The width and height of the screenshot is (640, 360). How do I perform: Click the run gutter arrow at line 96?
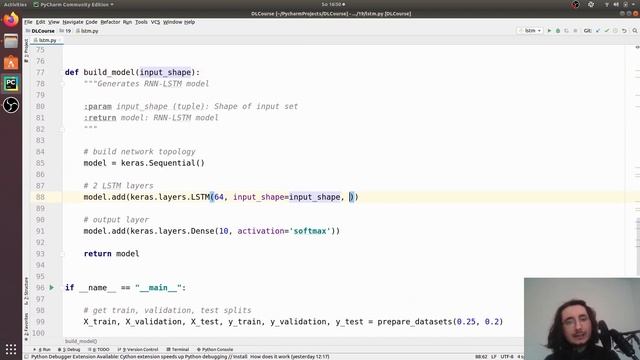click(51, 287)
